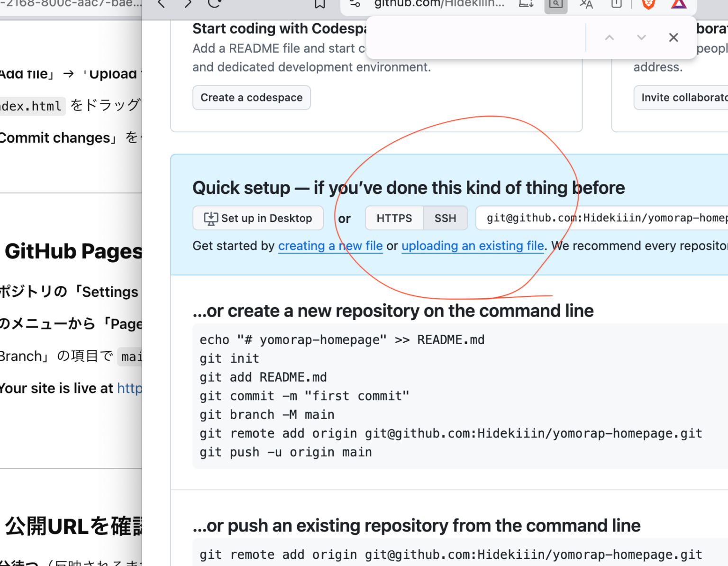This screenshot has height=566, width=728.
Task: Click the Set up in Desktop button
Action: click(x=258, y=218)
